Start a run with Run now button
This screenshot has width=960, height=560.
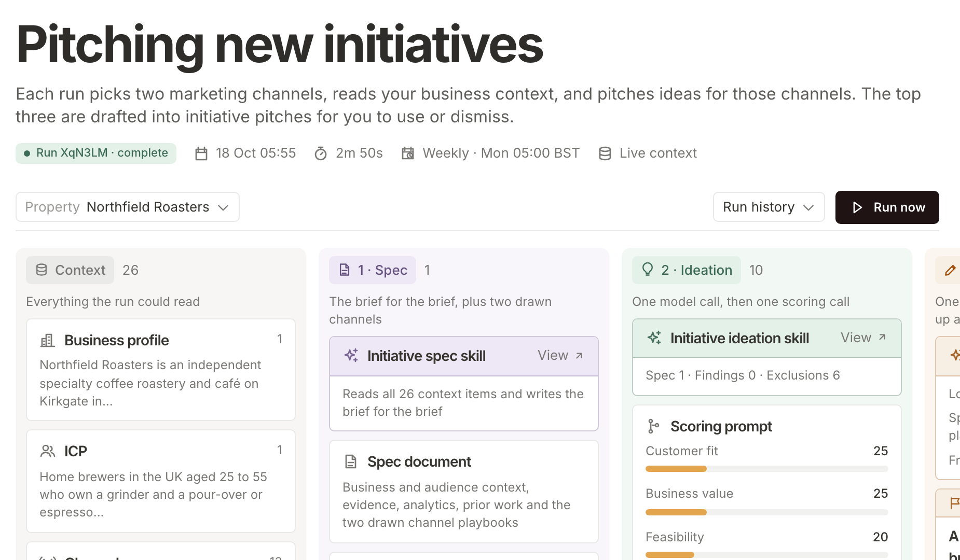point(887,207)
